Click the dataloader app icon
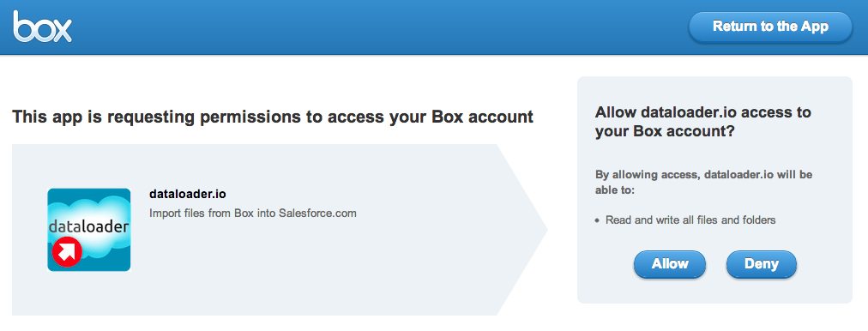The height and width of the screenshot is (331, 868). point(88,230)
